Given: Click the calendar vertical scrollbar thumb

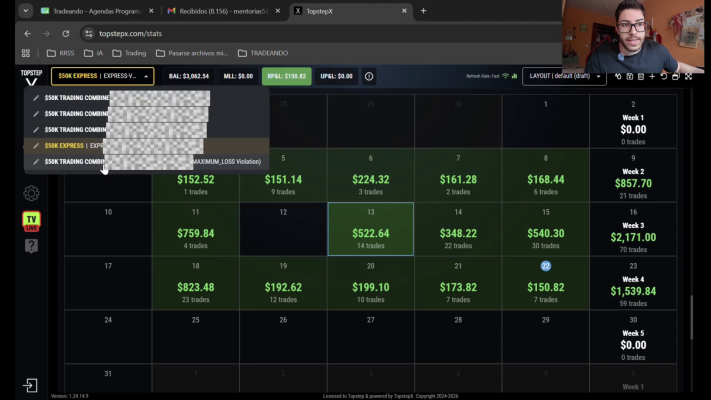Looking at the screenshot, I should point(692,317).
